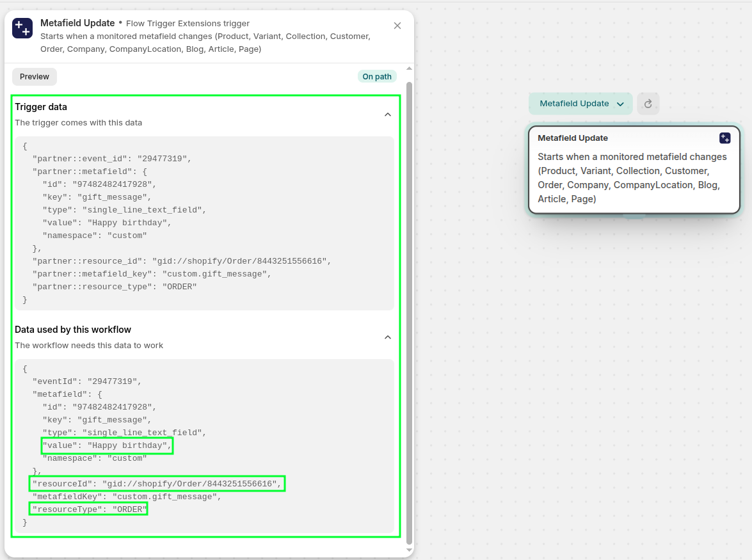
Task: Click the Preview button
Action: 35,77
